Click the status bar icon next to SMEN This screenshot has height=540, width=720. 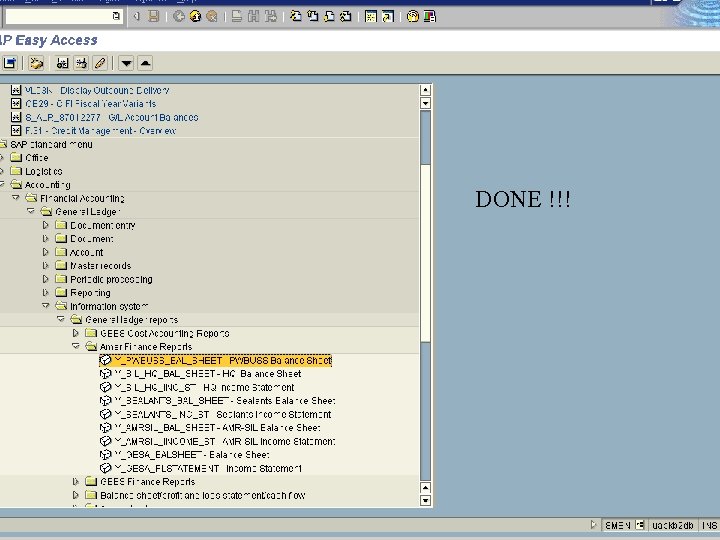(x=640, y=525)
